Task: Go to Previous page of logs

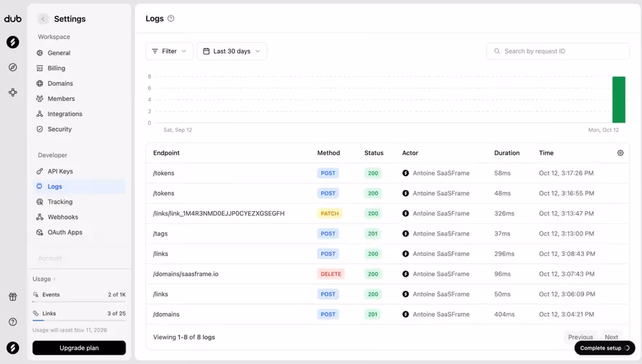Action: click(x=580, y=337)
